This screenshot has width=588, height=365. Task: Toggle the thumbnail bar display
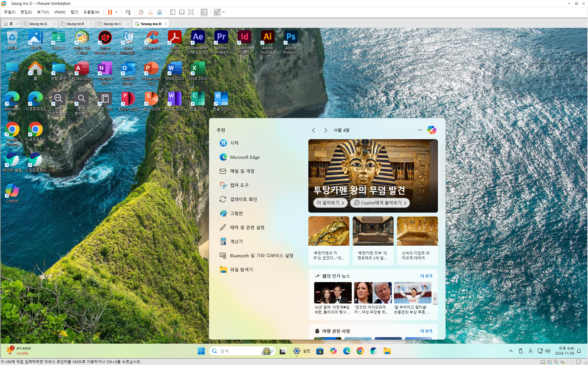point(182,12)
